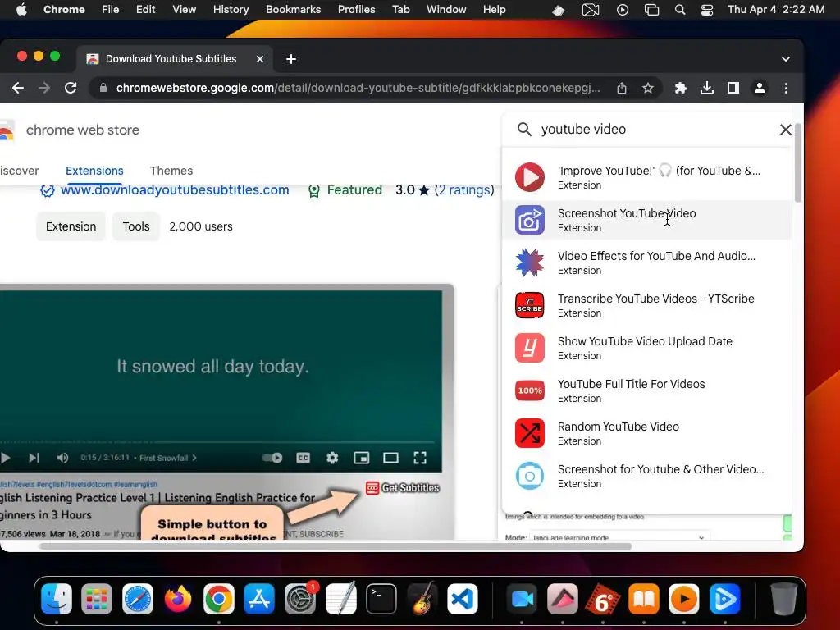Select Screenshot for Youtube & Other Video suggestion
This screenshot has width=840, height=630.
click(x=646, y=476)
